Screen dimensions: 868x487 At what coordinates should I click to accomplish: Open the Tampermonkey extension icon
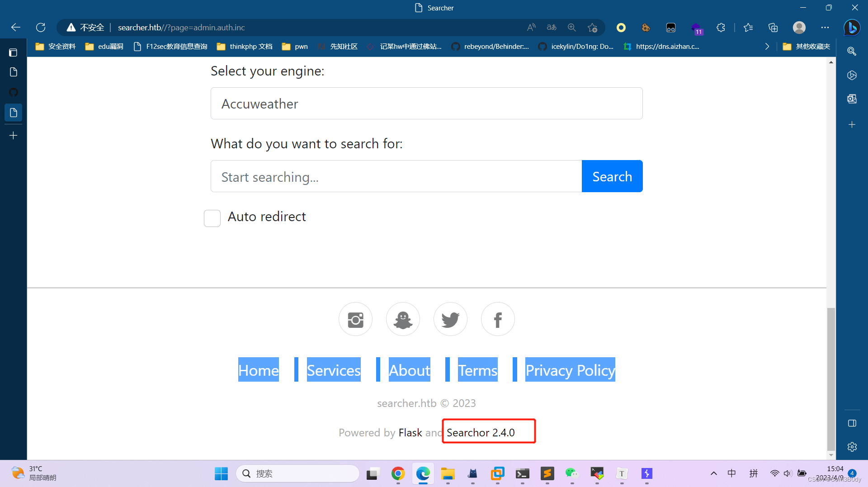pos(671,28)
